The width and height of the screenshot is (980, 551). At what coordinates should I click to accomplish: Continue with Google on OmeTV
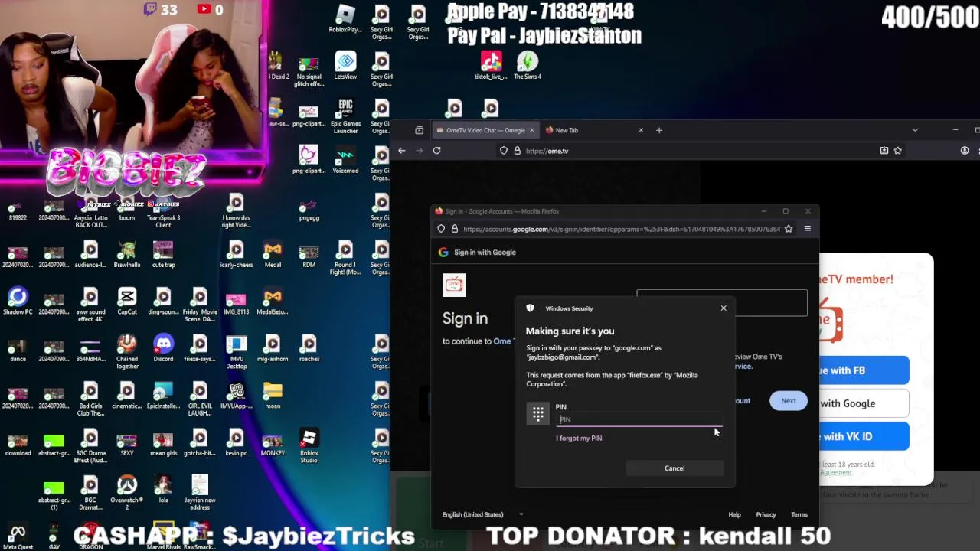(864, 403)
